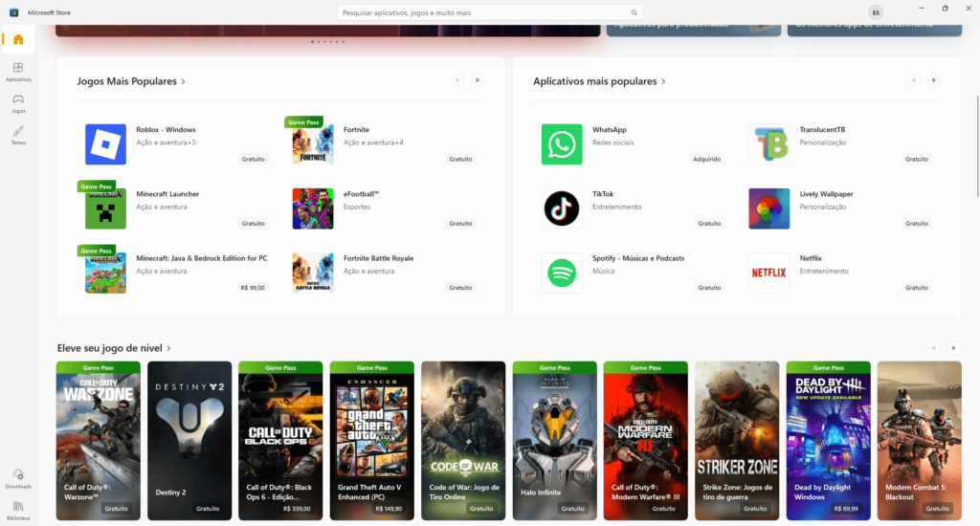
Task: Open Call of Duty Black Ops 6 card
Action: click(280, 441)
